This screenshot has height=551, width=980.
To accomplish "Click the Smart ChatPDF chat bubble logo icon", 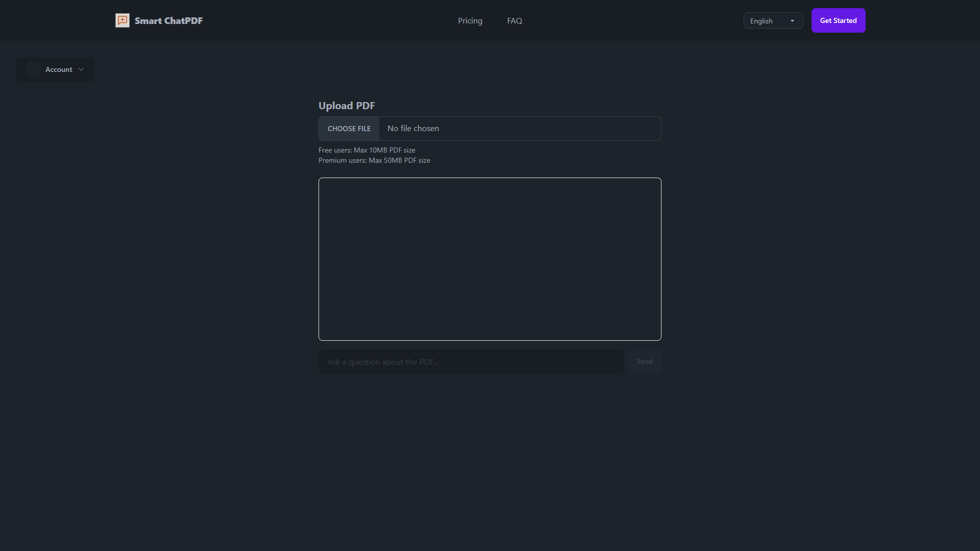I will click(122, 20).
